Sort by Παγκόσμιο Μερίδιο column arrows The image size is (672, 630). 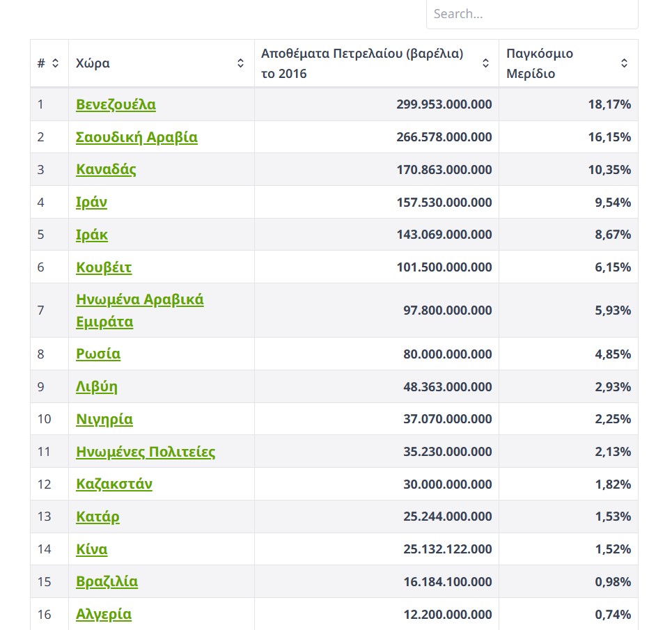pyautogui.click(x=625, y=63)
